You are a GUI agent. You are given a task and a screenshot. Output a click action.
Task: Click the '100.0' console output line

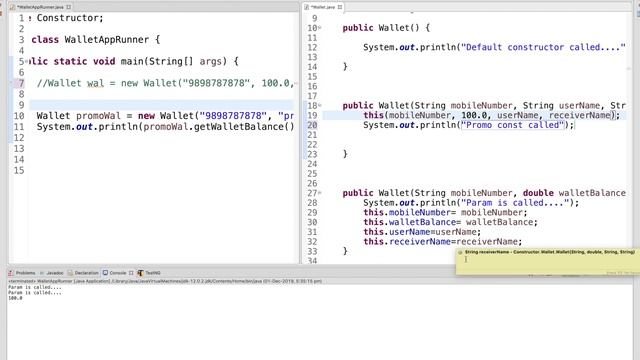pos(16,298)
